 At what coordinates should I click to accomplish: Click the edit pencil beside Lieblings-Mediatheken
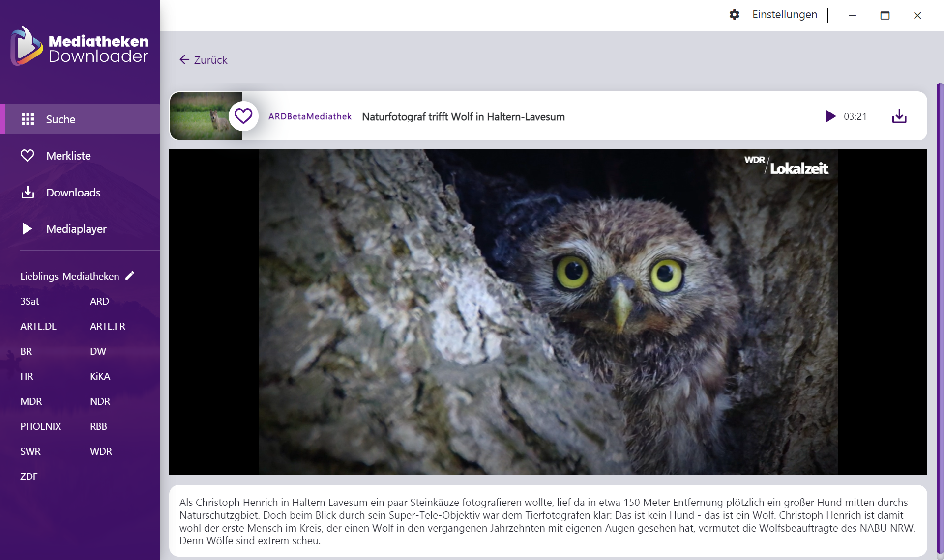coord(130,276)
